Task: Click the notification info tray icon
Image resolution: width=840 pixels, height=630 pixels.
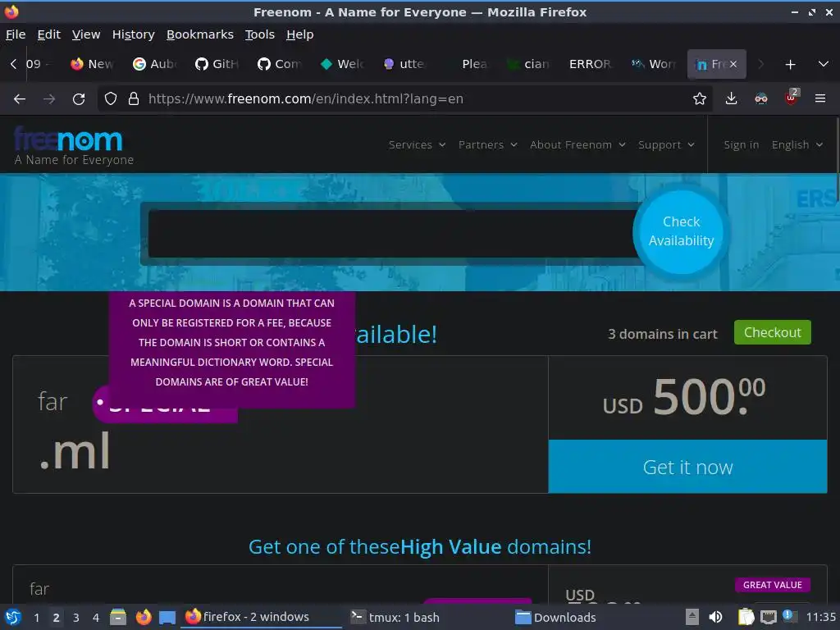Action: point(788,615)
